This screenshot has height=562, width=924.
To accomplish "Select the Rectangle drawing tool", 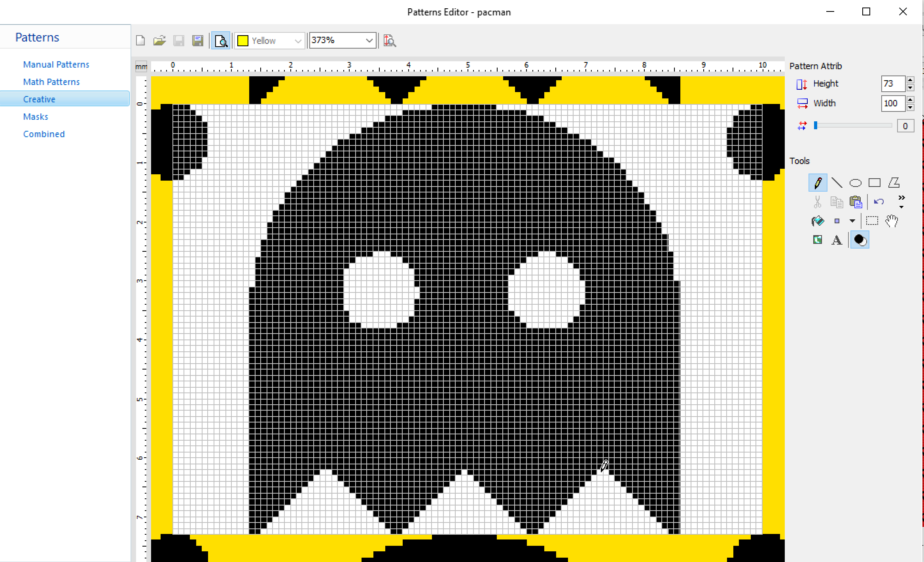I will [x=875, y=183].
